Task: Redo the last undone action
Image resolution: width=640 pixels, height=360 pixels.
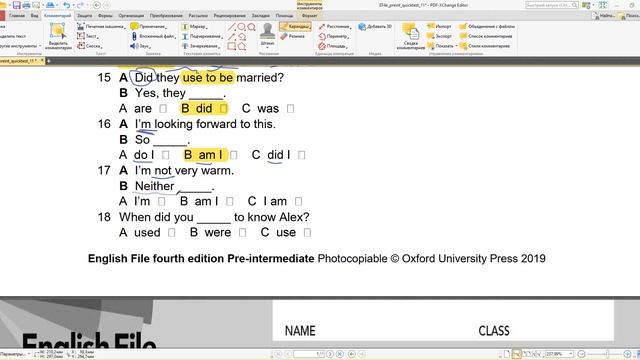Action: pos(80,5)
